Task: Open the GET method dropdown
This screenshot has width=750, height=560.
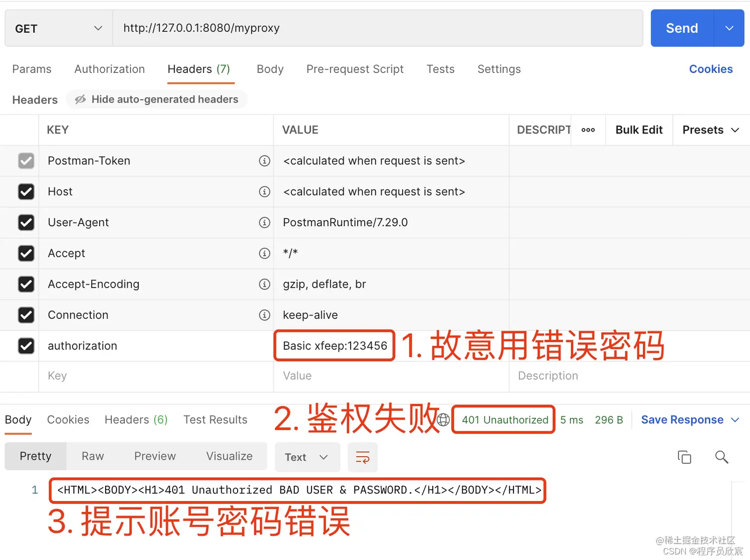Action: click(59, 28)
